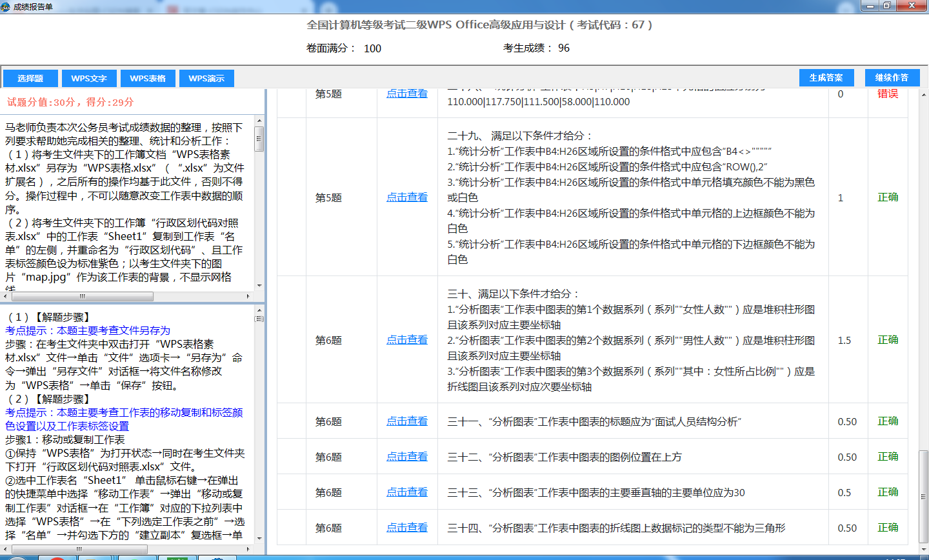Click the 成绩报告单 title bar app icon
Viewport: 929px width, 560px height.
pos(6,6)
